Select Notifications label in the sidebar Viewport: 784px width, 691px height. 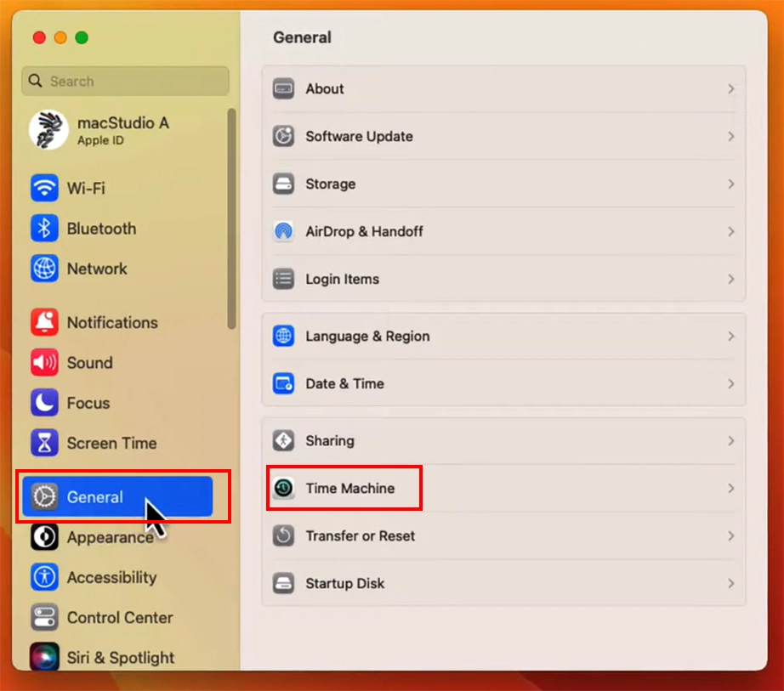point(112,322)
